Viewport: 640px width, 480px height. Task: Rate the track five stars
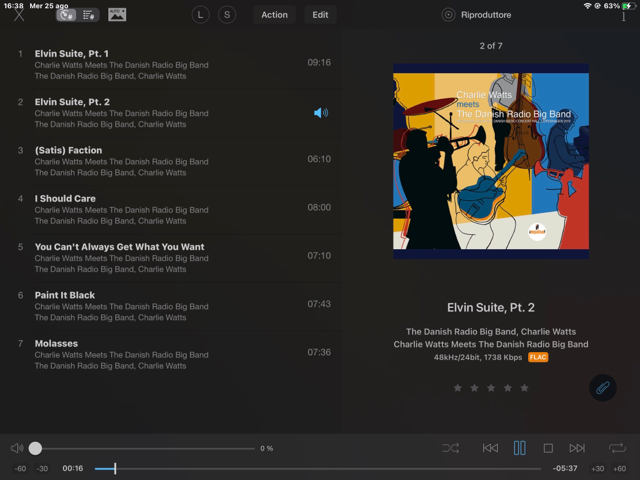point(524,388)
